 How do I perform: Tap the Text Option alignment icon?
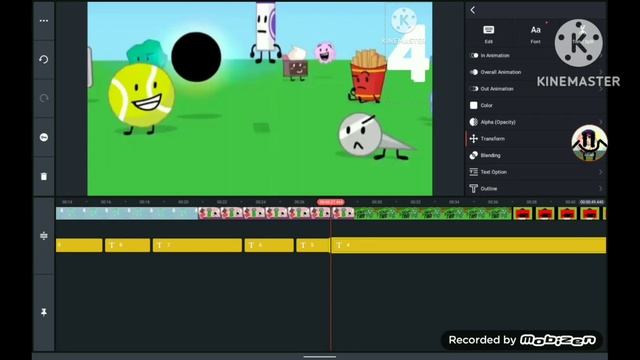click(473, 172)
